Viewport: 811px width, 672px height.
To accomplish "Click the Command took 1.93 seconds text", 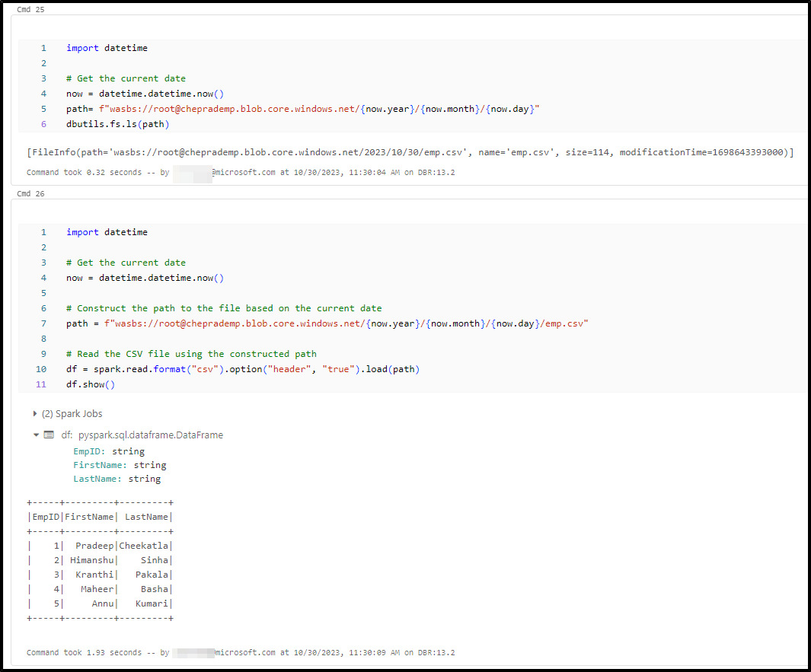I will coord(84,652).
